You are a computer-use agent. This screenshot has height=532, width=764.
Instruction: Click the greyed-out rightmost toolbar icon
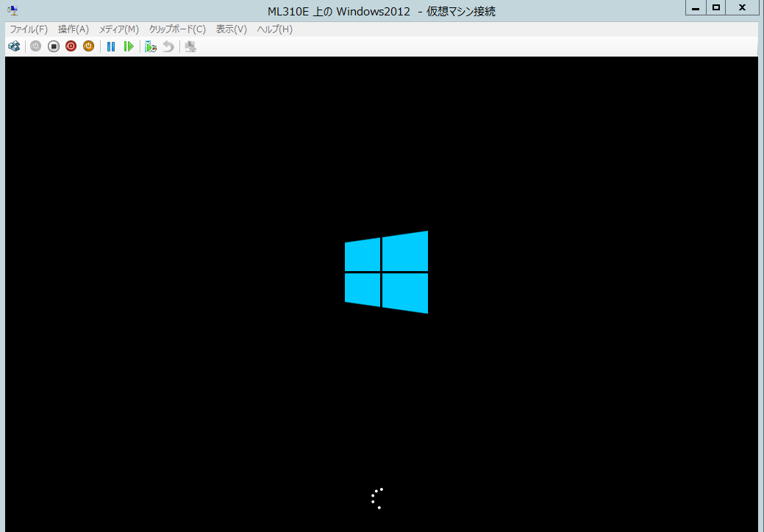[x=190, y=46]
